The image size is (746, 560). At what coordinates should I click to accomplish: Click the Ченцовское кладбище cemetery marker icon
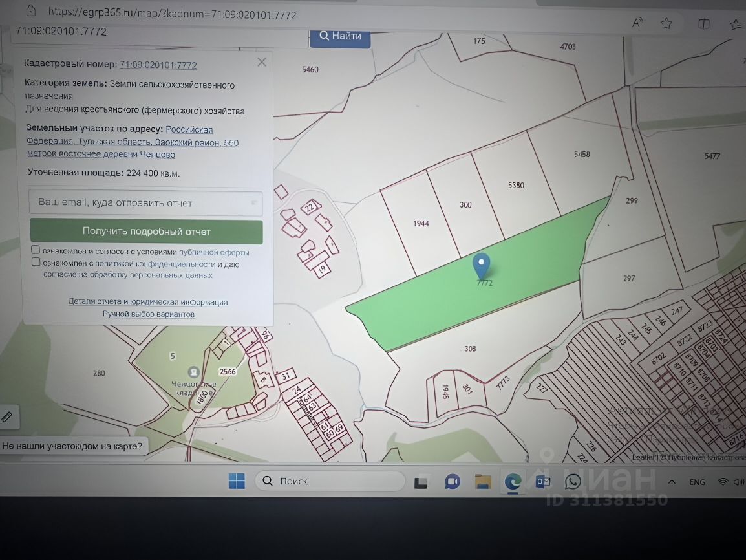pos(193,372)
